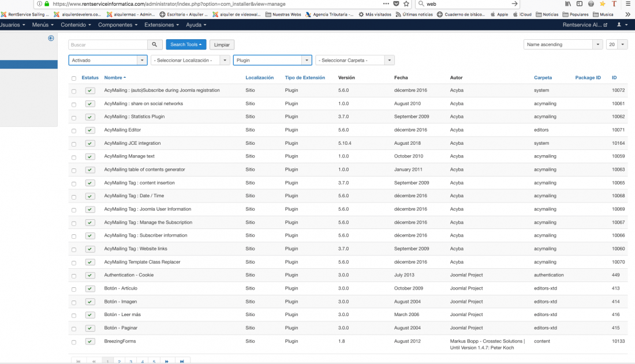The width and height of the screenshot is (635, 364).
Task: Disable the BreezingForms plugin status icon
Action: click(90, 342)
